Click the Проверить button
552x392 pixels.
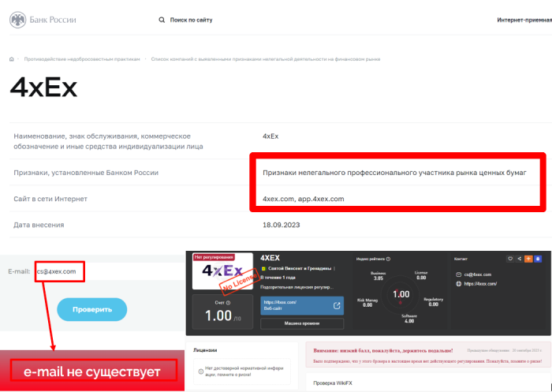(x=92, y=309)
